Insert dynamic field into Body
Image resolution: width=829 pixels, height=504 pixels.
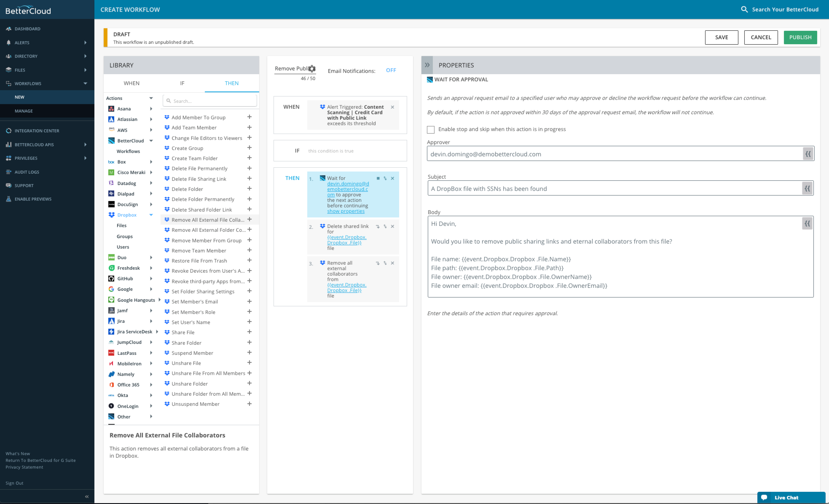pos(807,224)
